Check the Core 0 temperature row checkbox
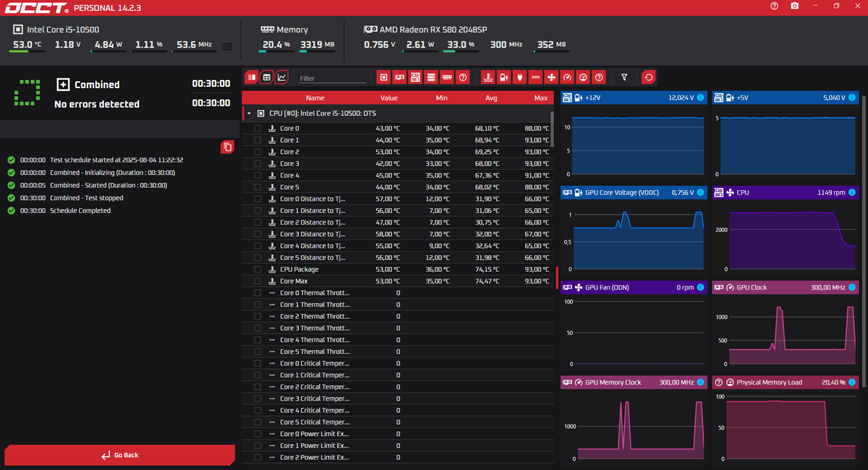This screenshot has width=868, height=470. pyautogui.click(x=258, y=128)
